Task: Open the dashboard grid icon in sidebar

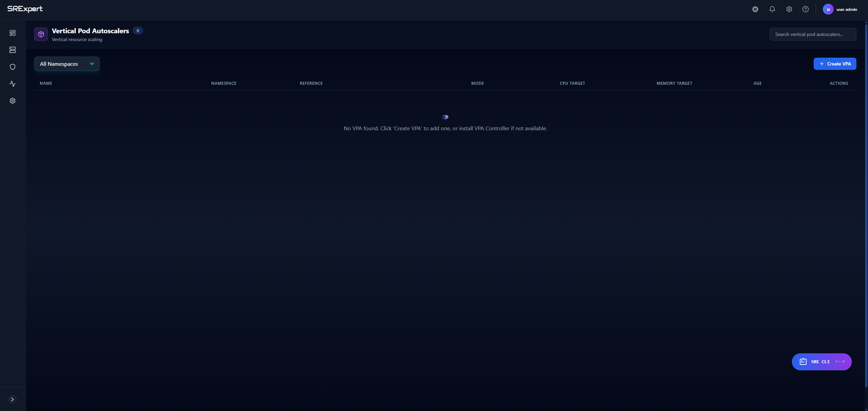Action: (13, 33)
